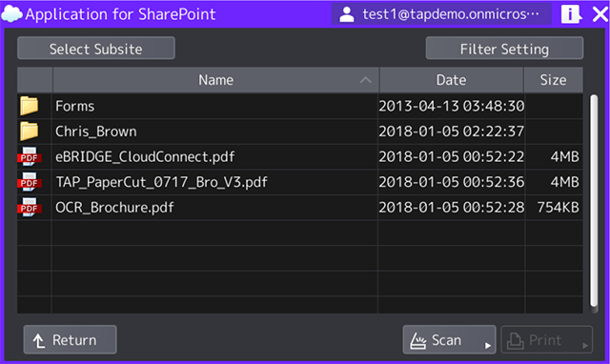Click the file list vertical scrollbar
The image size is (610, 364).
(x=594, y=202)
